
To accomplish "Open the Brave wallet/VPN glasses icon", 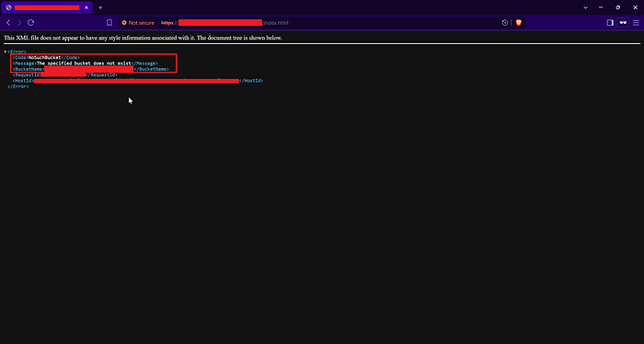I will click(623, 23).
